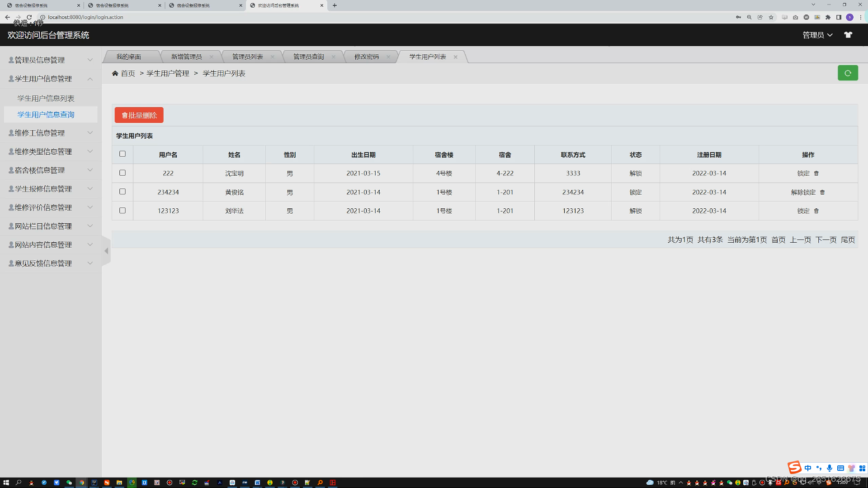
Task: Open the 管理员 account dropdown
Action: pos(817,35)
